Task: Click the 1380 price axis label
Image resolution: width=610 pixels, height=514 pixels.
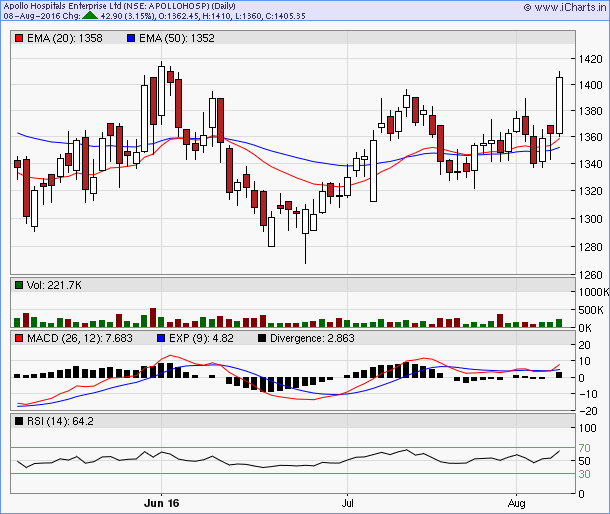Action: (x=591, y=111)
